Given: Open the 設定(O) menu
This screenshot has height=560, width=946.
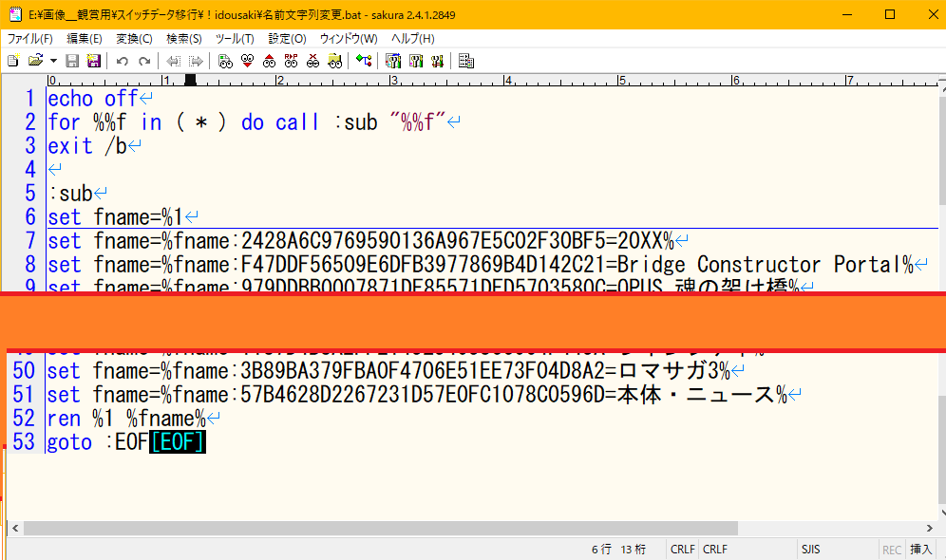Looking at the screenshot, I should click(x=287, y=39).
